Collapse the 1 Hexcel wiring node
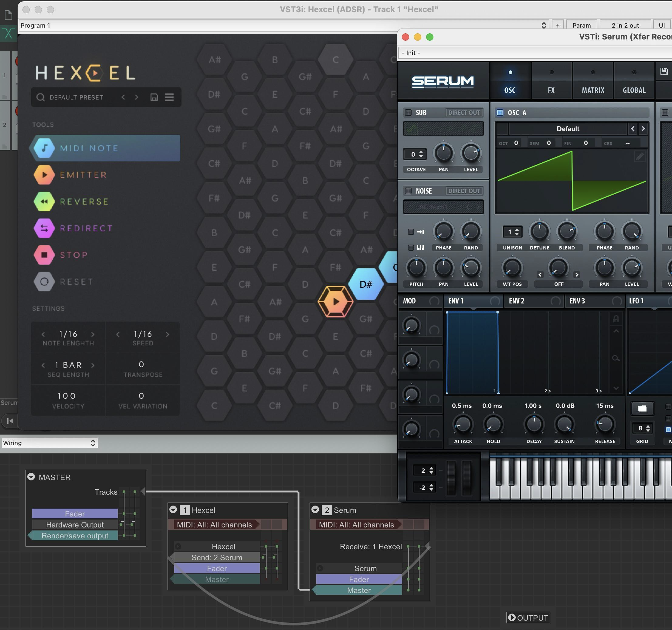This screenshot has width=672, height=630. (x=173, y=510)
